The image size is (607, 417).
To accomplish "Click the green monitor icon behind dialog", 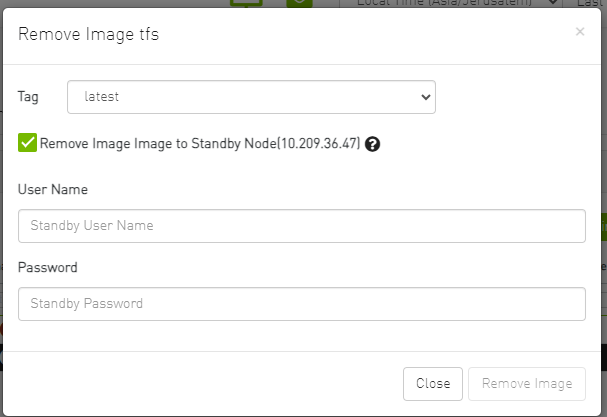I will [x=243, y=3].
